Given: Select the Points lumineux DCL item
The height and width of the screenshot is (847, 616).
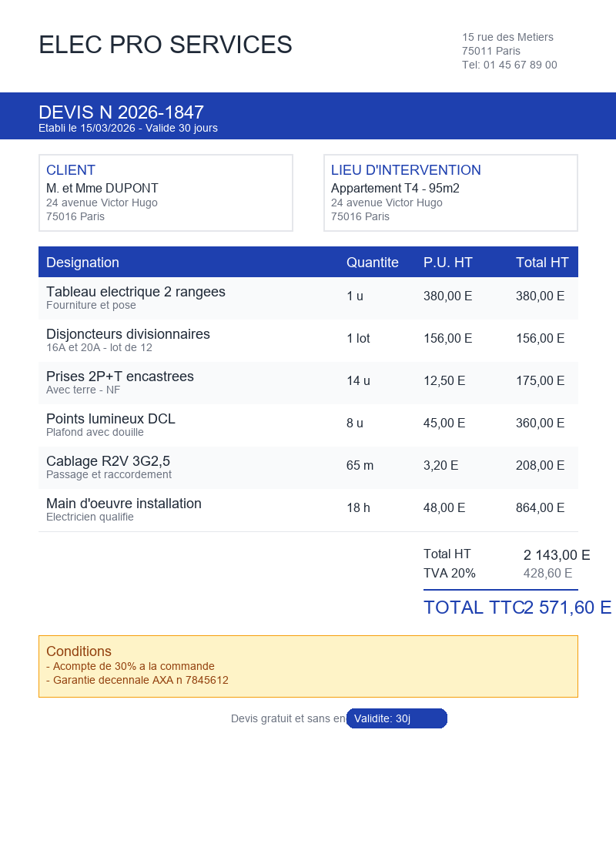Looking at the screenshot, I should click(111, 420).
